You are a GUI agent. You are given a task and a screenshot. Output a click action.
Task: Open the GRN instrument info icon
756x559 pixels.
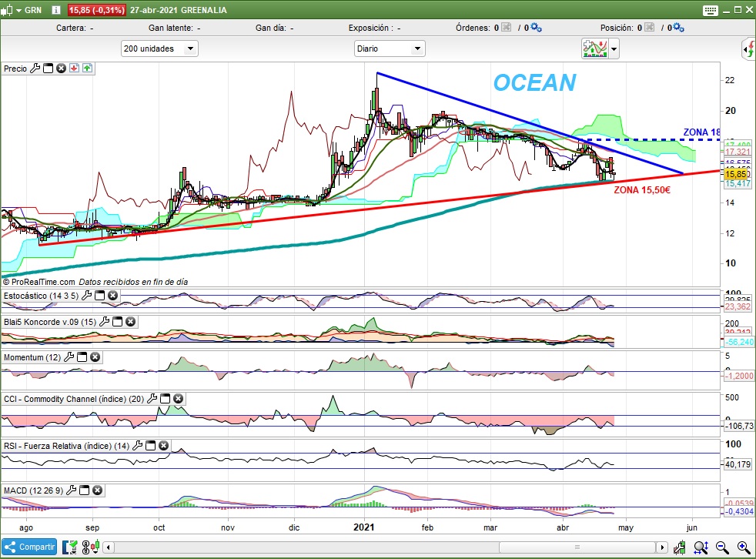[56, 10]
